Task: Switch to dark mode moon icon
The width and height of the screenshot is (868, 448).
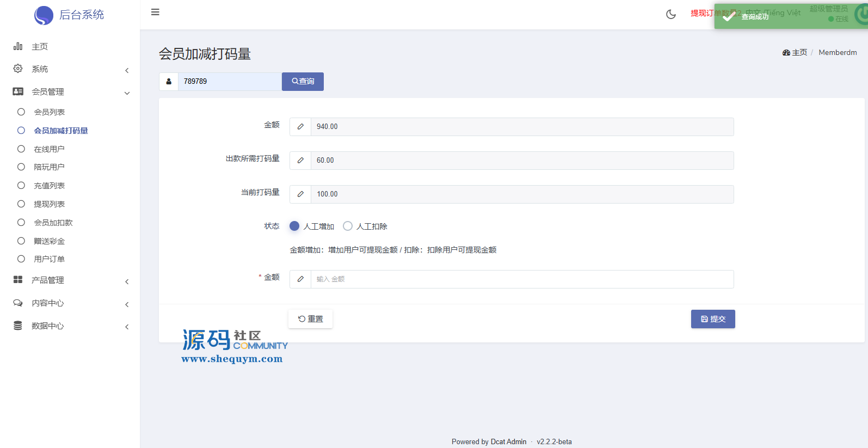Action: click(x=671, y=14)
